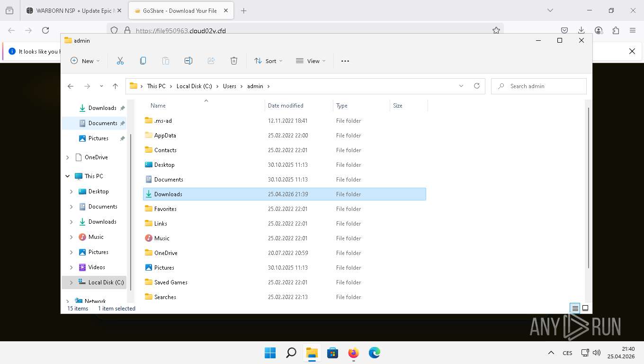644x364 pixels.
Task: Click the Search admin box
Action: coord(539,86)
